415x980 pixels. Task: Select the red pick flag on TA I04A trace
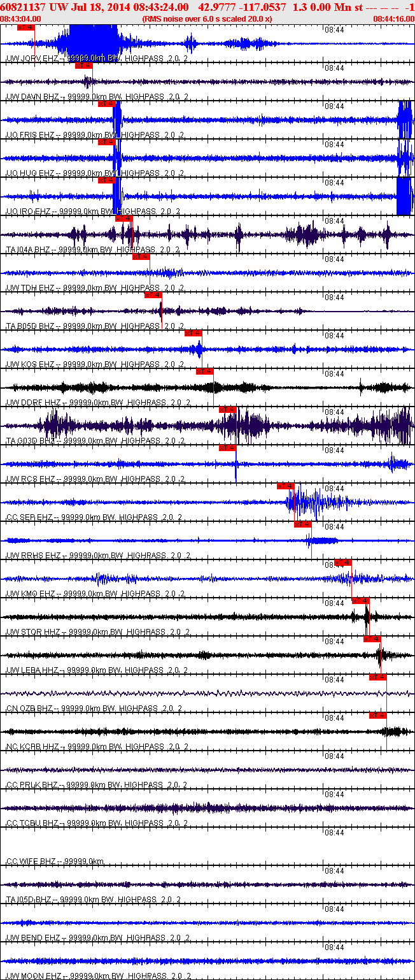123,219
